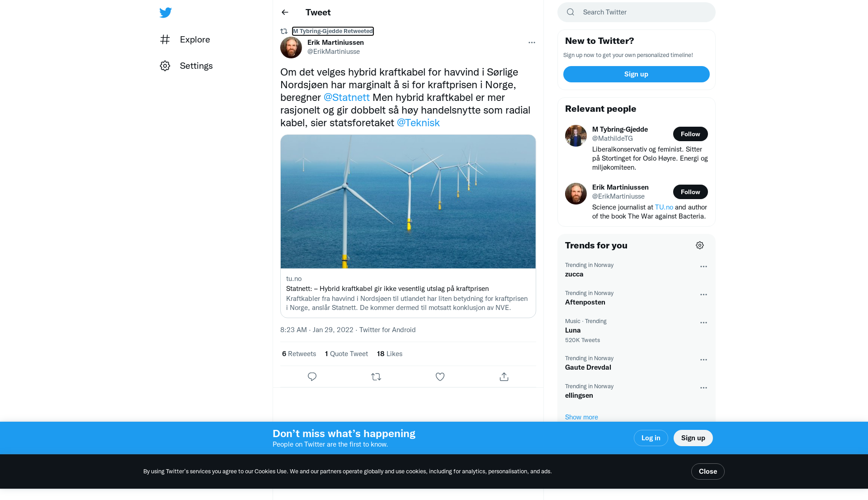
Task: Open the Statnett article headline link
Action: [x=387, y=289]
